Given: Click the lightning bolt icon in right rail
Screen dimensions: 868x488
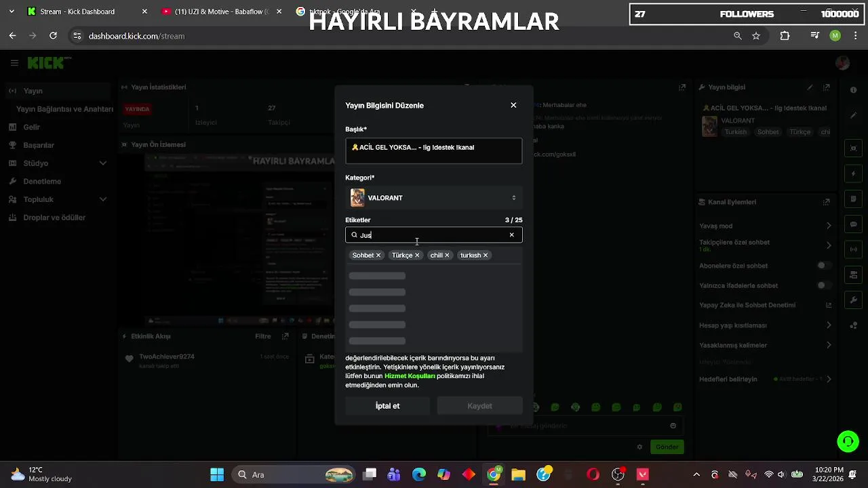Looking at the screenshot, I should (x=854, y=174).
